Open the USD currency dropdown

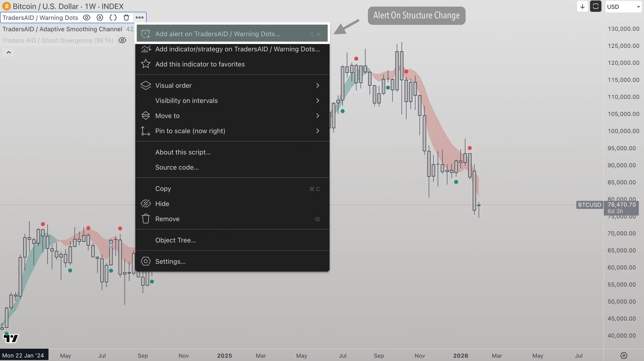623,7
